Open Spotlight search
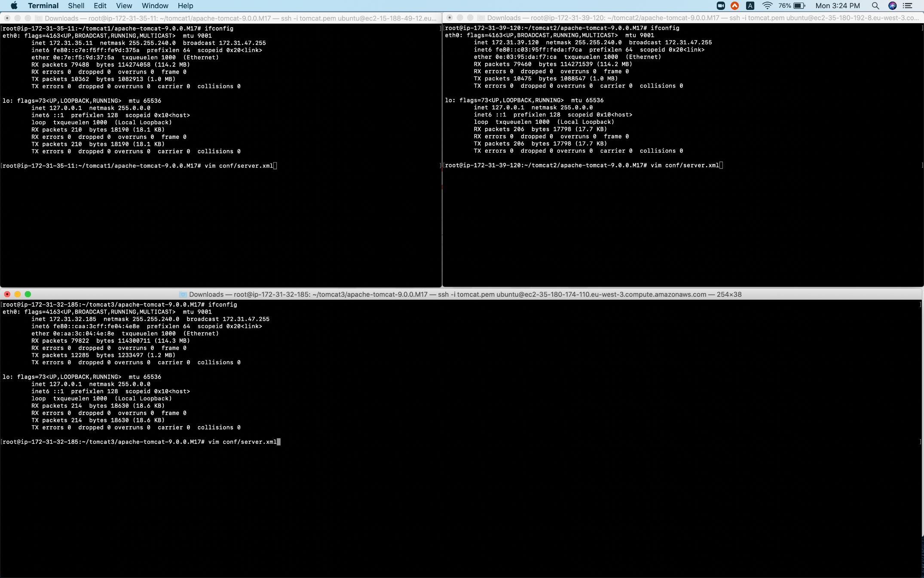Screen dimensions: 924x578 tap(875, 6)
